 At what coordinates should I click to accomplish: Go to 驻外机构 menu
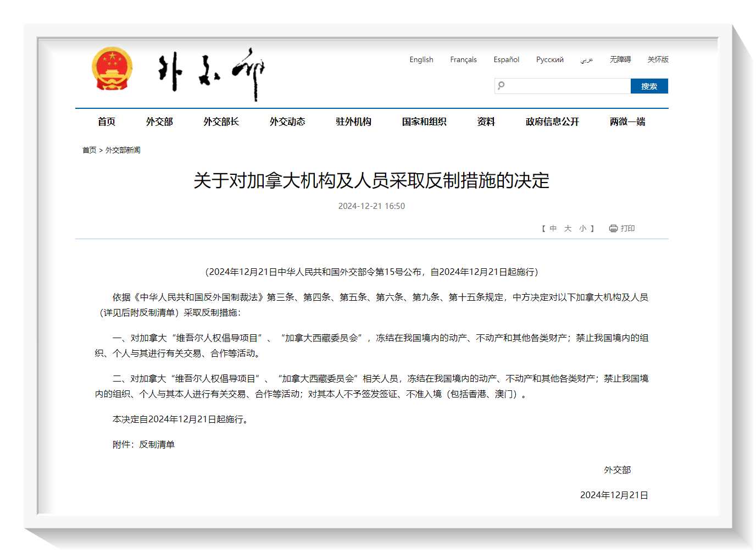tap(353, 122)
